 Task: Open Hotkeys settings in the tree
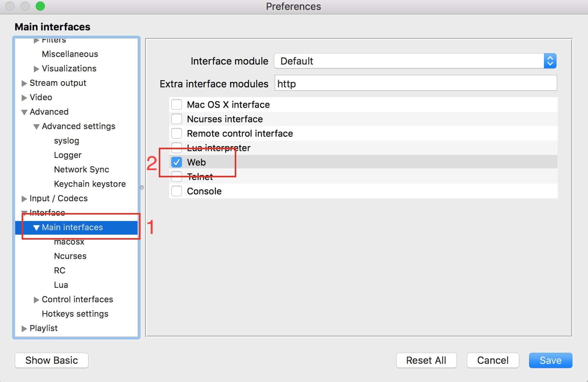(x=75, y=314)
